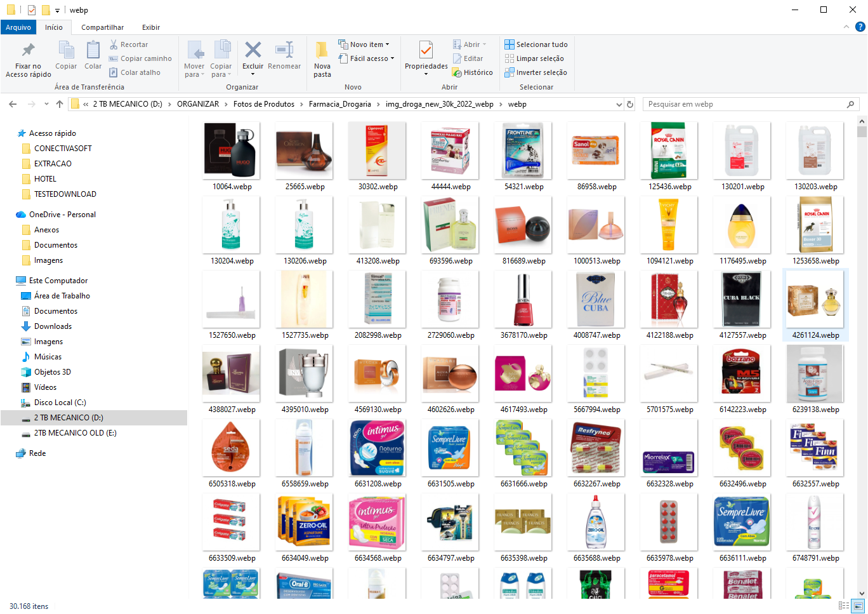This screenshot has height=614, width=868.
Task: Click Selecionar tudo
Action: [x=536, y=44]
